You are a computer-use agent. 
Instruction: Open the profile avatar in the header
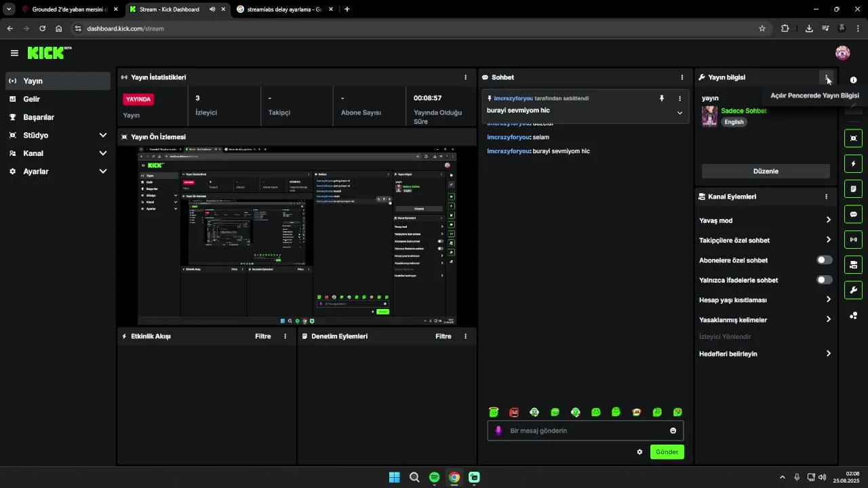coord(843,53)
